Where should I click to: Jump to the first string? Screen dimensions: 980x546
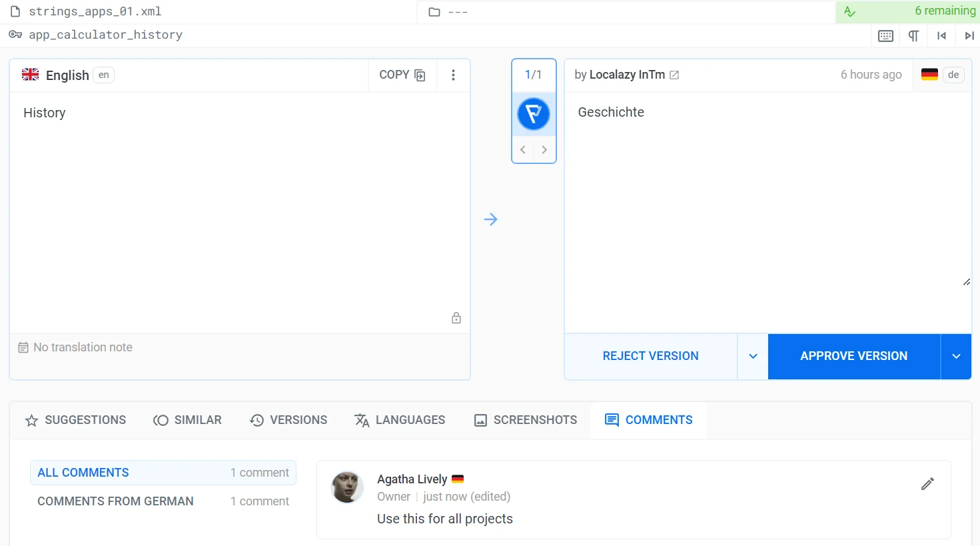point(941,35)
